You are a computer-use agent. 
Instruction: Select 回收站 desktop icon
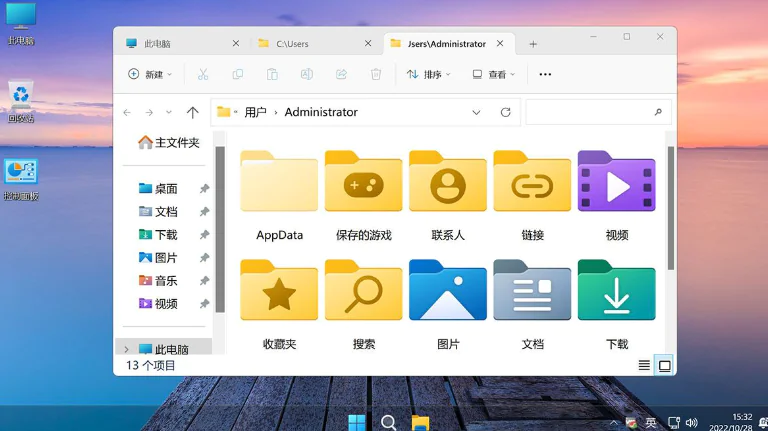(21, 102)
